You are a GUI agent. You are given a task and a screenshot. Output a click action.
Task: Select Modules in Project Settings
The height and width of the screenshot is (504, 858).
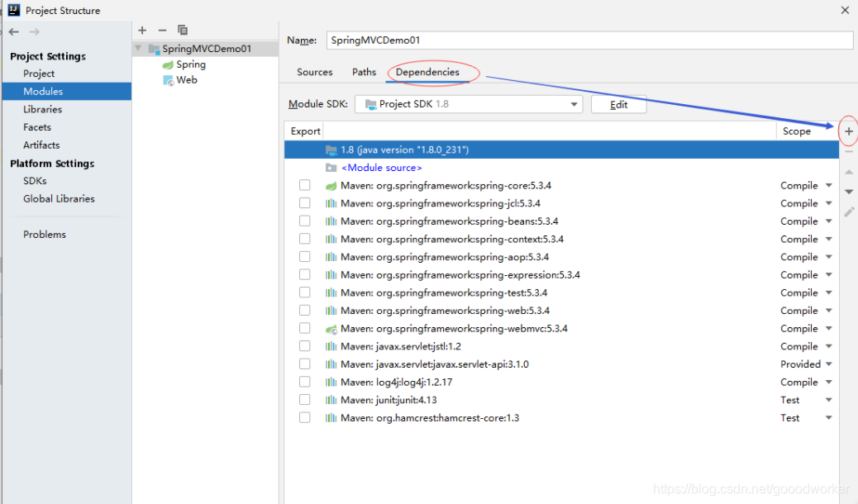coord(43,92)
